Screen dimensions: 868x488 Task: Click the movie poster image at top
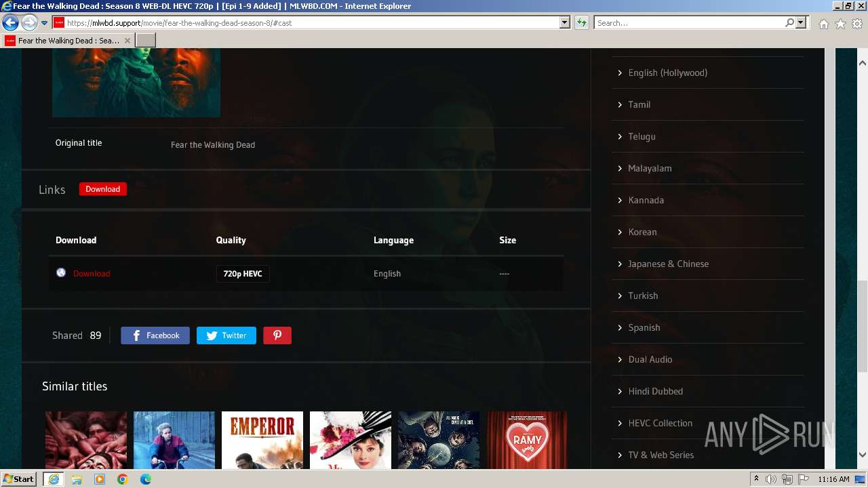tap(136, 83)
